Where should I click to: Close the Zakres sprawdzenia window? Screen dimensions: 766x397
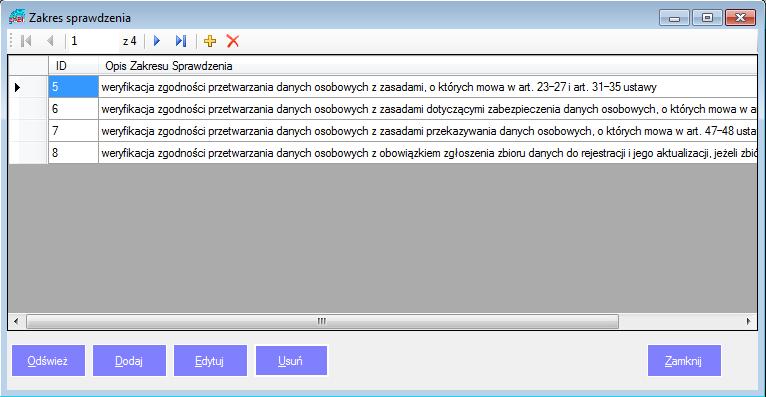(741, 18)
